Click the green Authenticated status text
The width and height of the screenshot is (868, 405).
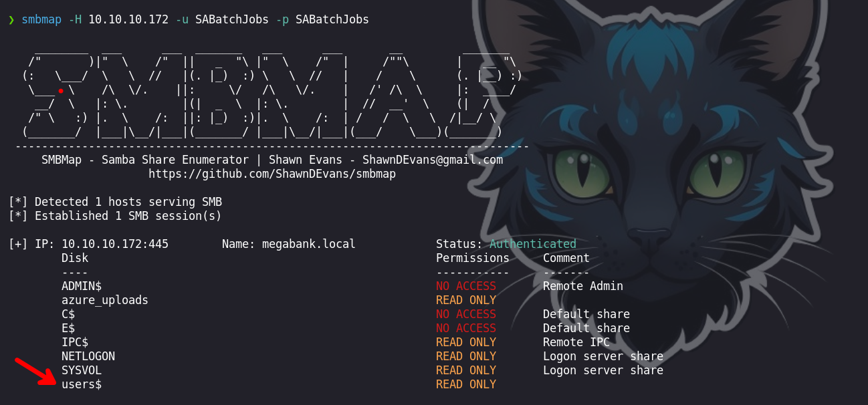[x=532, y=244]
